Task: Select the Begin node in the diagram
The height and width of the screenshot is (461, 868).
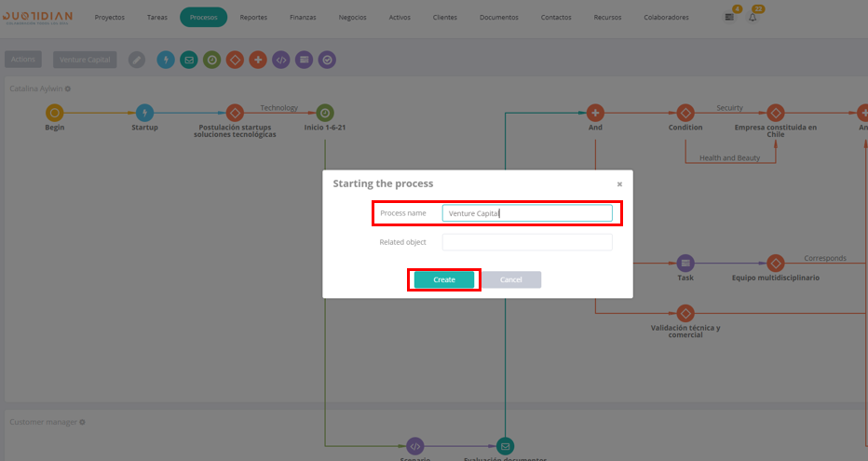Action: (x=55, y=113)
